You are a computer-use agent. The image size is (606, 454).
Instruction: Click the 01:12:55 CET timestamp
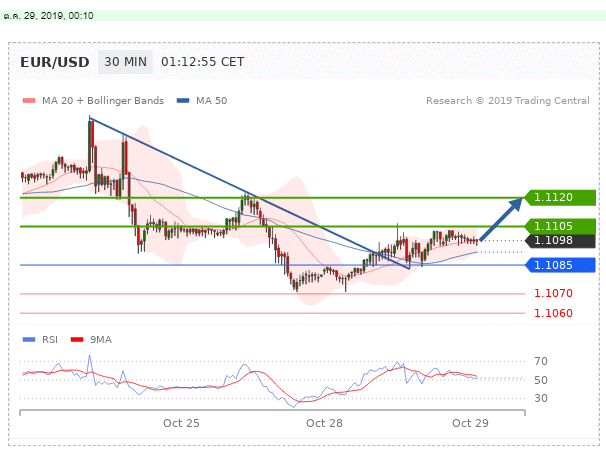click(x=203, y=62)
